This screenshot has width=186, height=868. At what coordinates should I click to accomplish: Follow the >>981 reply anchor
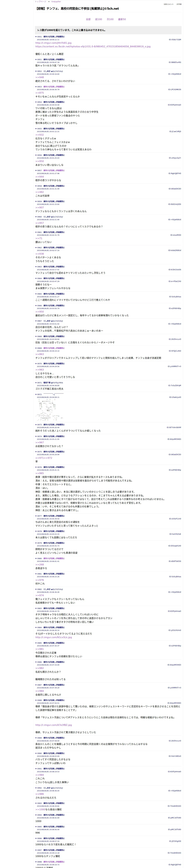(40, 649)
